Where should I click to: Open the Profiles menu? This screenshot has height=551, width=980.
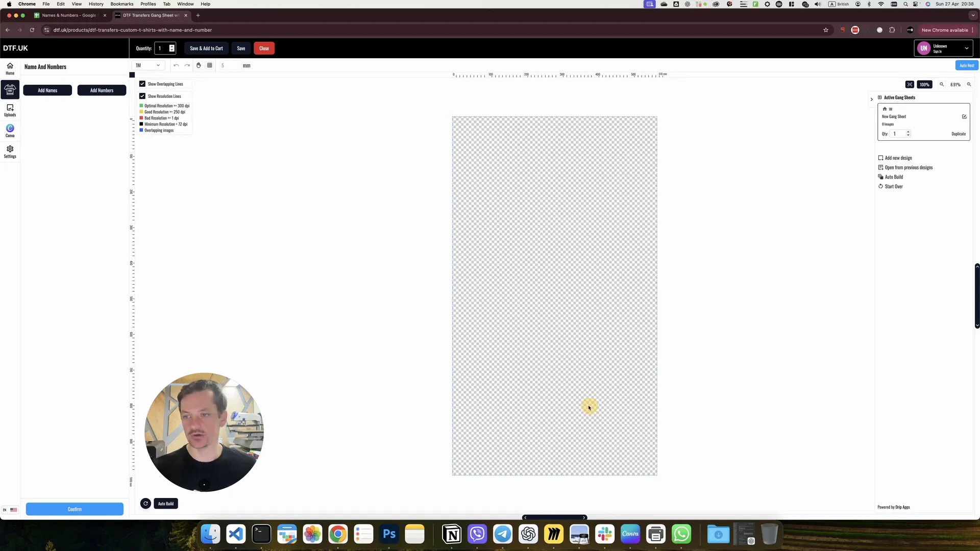coord(148,4)
